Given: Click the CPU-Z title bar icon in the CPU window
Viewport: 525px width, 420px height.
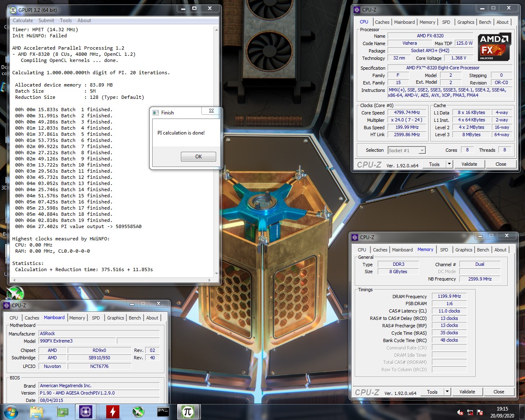Looking at the screenshot, I should (357, 9).
